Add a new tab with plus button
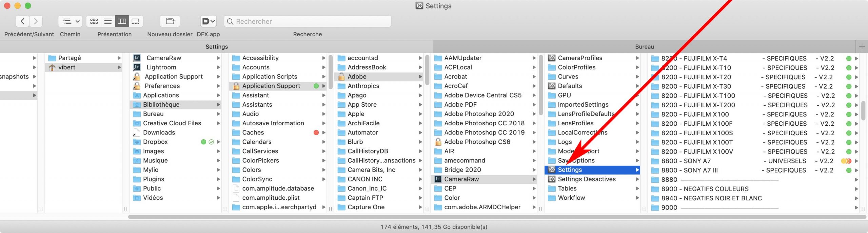The height and width of the screenshot is (233, 868). coord(862,47)
